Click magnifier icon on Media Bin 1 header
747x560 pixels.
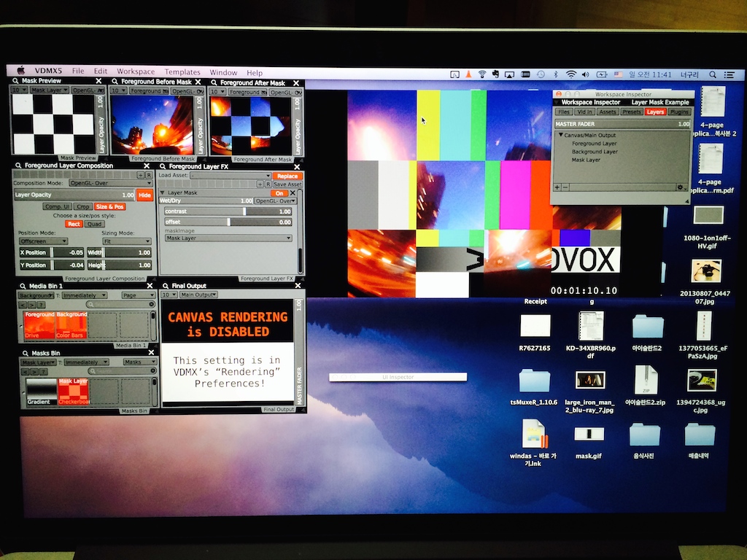(23, 286)
